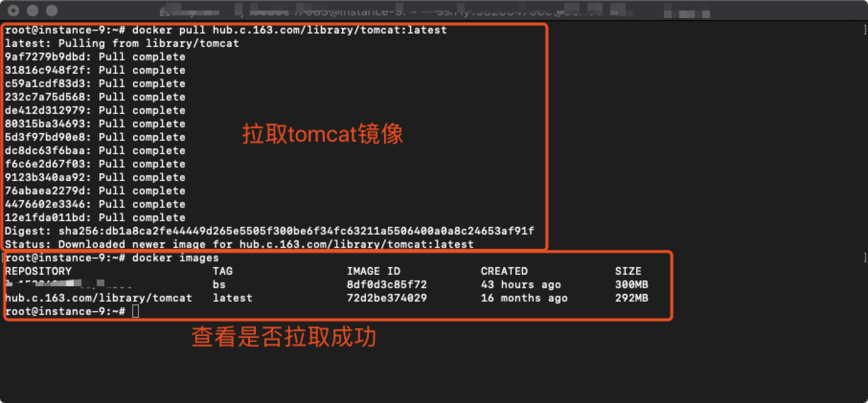Click layer line dc8dc63f6baa
The image size is (868, 403).
[x=95, y=151]
